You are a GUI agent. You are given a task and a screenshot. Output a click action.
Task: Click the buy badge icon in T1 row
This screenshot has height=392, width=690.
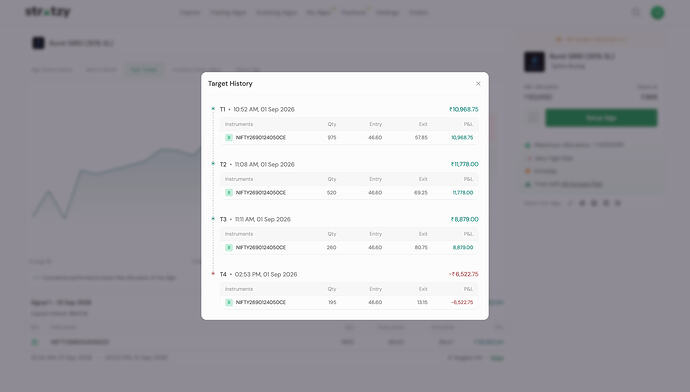229,138
